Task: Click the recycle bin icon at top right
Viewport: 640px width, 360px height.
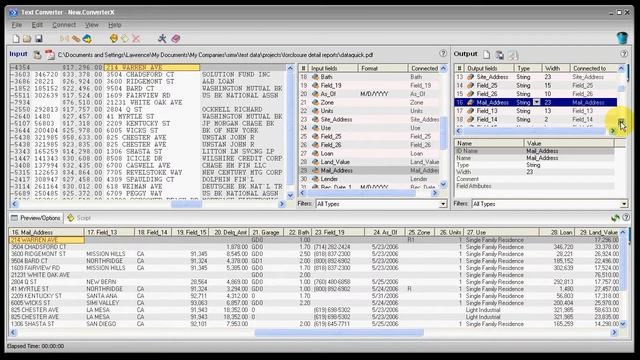Action: point(622,38)
